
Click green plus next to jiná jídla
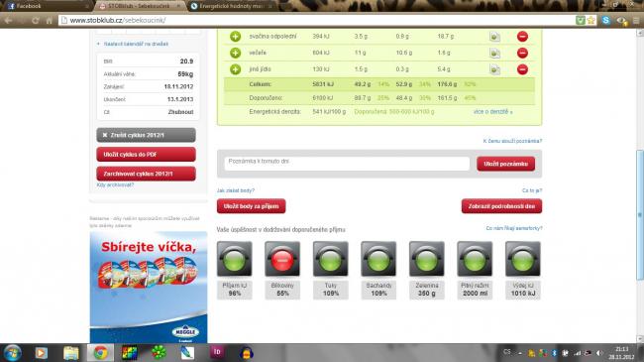pyautogui.click(x=236, y=69)
